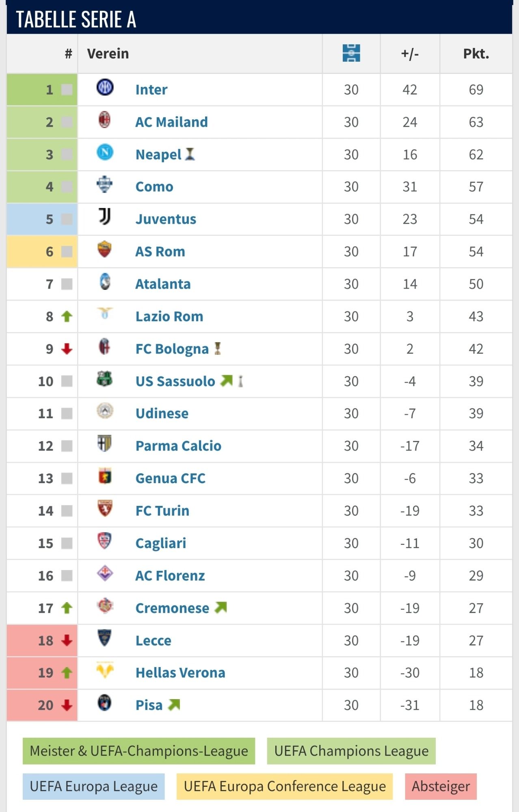Screen dimensions: 519x812
Task: Open the Como team link
Action: pos(154,187)
